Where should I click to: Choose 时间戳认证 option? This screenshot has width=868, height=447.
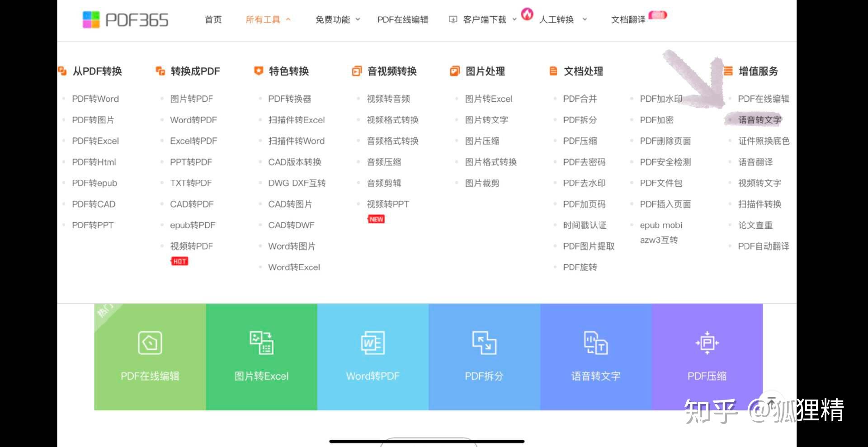(x=585, y=225)
